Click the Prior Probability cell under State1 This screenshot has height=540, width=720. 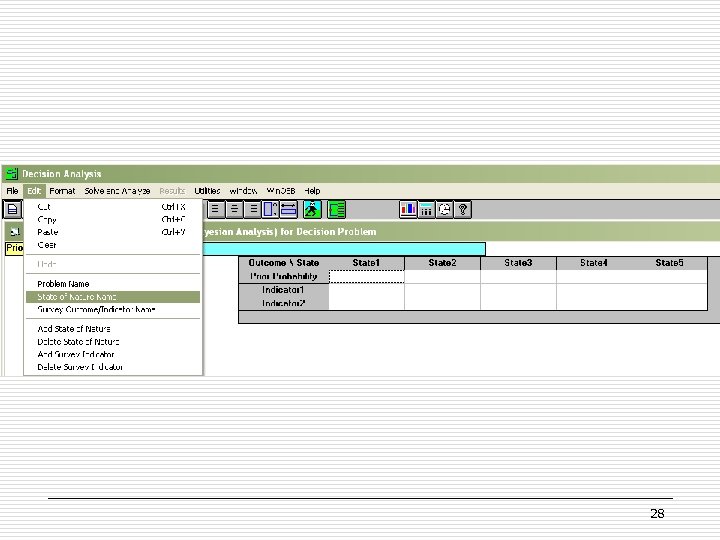[366, 276]
